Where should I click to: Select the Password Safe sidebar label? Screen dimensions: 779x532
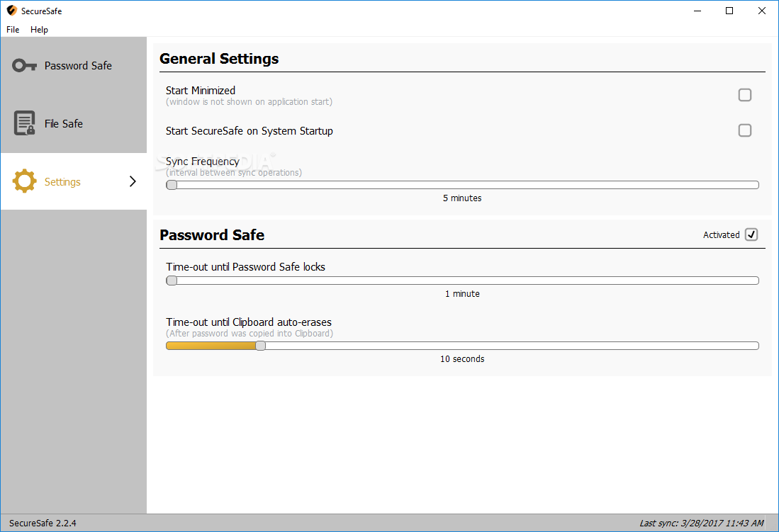[x=78, y=66]
